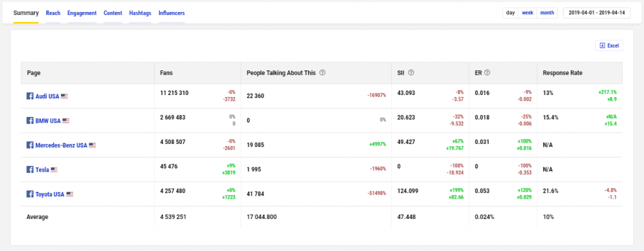Click the +4997% change for Mercedes-Benz
The width and height of the screenshot is (644, 251).
coord(377,145)
